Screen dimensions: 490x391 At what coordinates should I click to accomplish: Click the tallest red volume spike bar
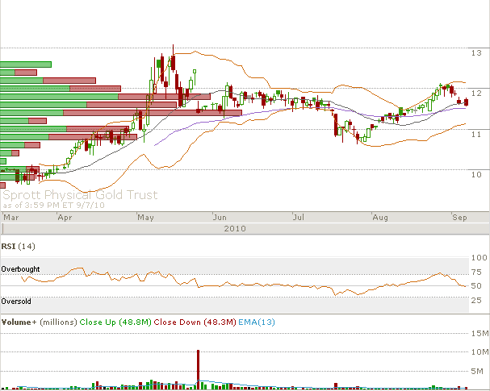coord(198,370)
